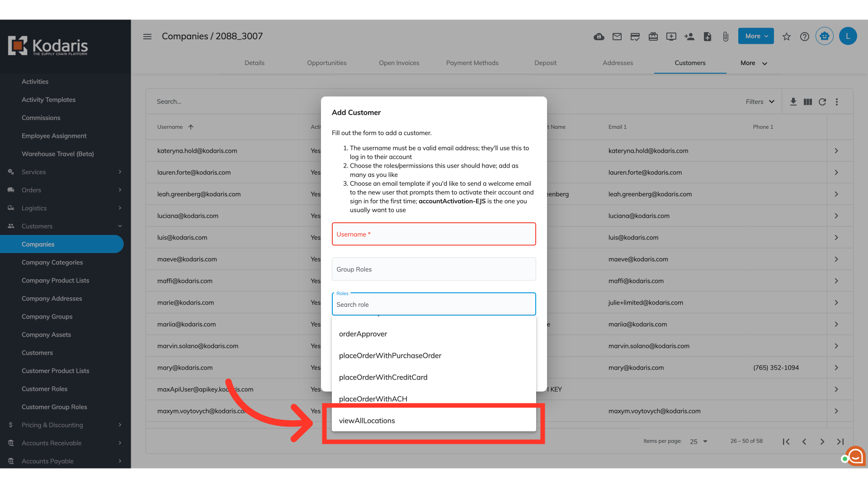Click the paperclip attachment icon
The width and height of the screenshot is (868, 488).
coord(725,37)
